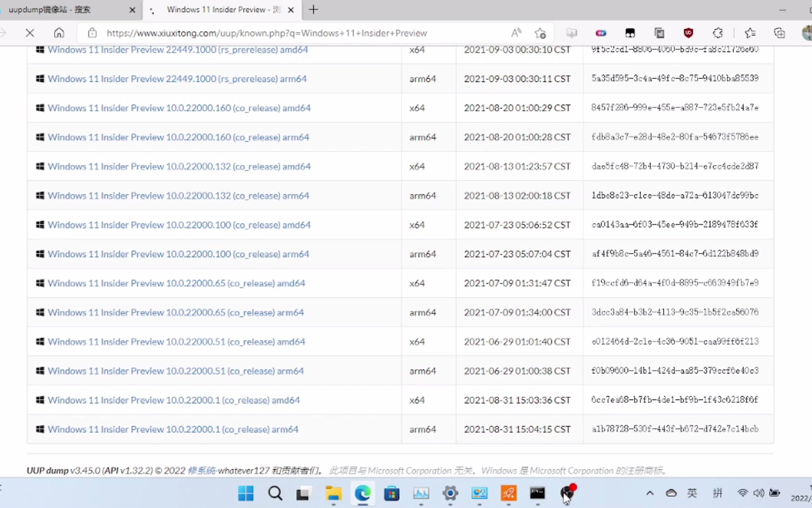Open the Control Panel taskbar icon
812x508 pixels.
click(480, 493)
